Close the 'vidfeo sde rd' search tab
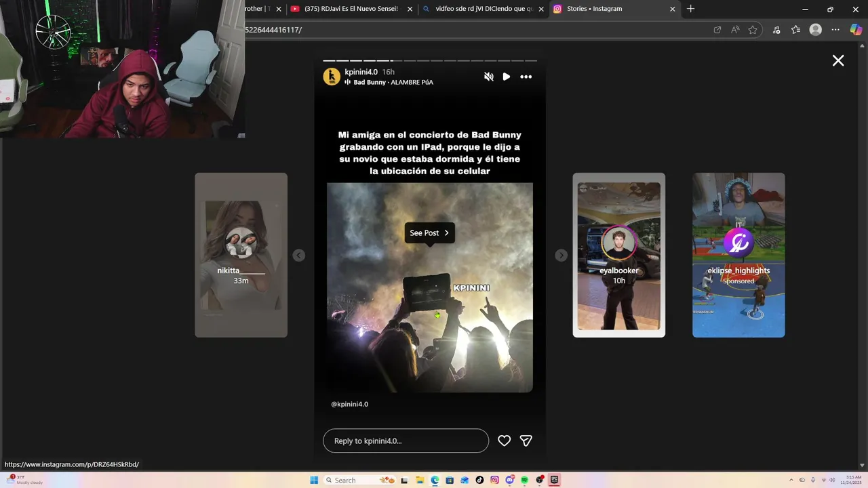 541,9
